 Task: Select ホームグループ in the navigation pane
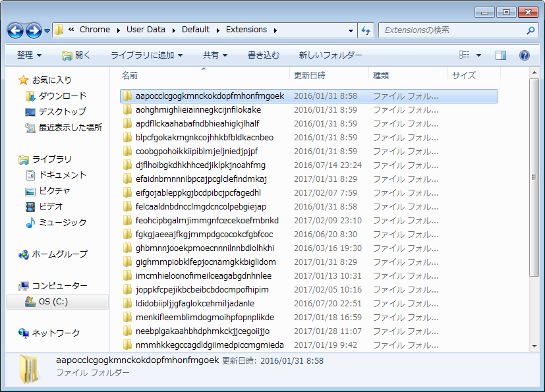point(53,254)
